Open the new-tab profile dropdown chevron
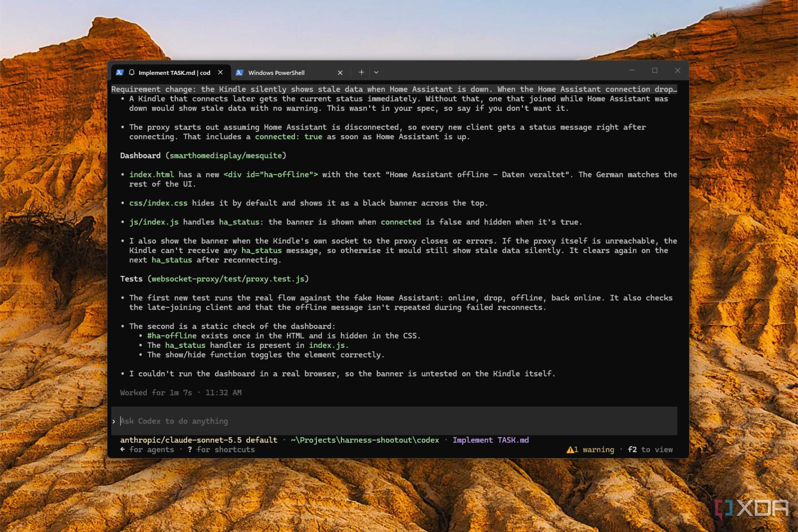 click(x=376, y=72)
